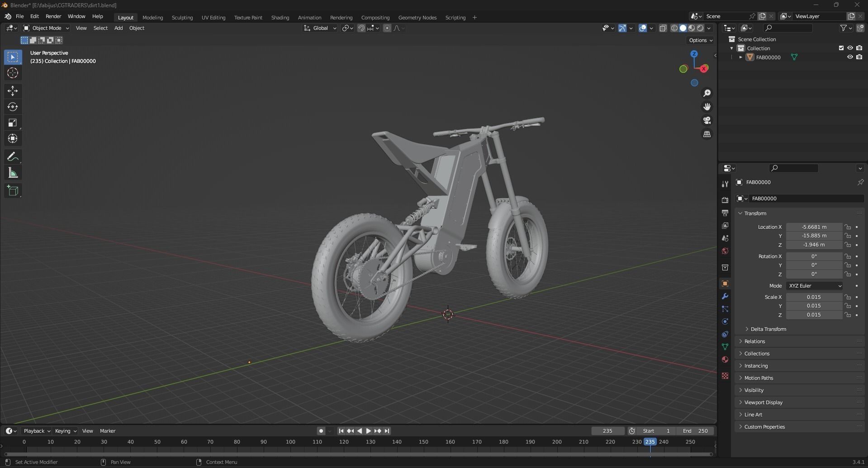Open the Playback popover
The width and height of the screenshot is (868, 468).
[x=36, y=431]
